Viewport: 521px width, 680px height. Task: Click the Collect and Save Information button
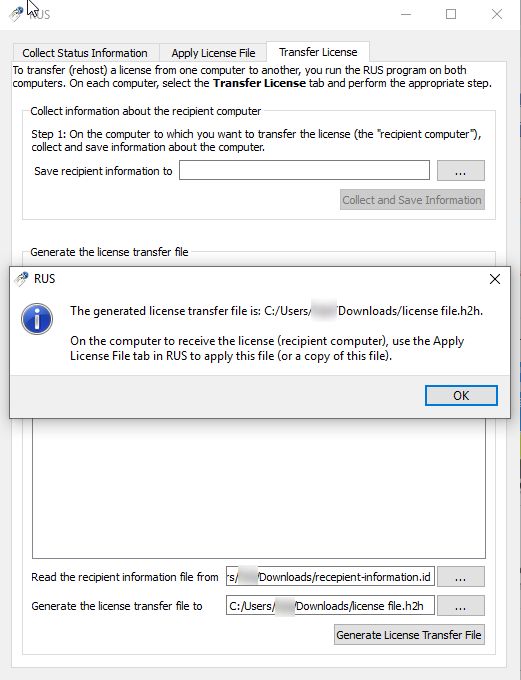(x=412, y=200)
